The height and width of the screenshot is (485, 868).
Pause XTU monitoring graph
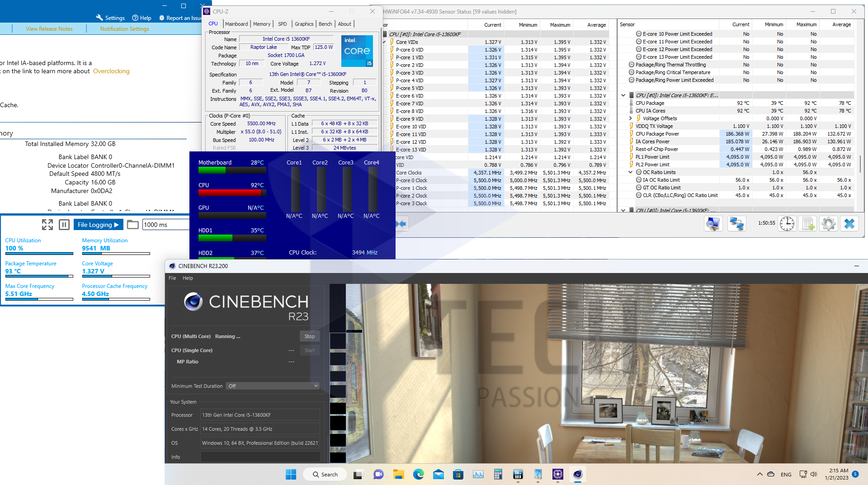tap(64, 225)
